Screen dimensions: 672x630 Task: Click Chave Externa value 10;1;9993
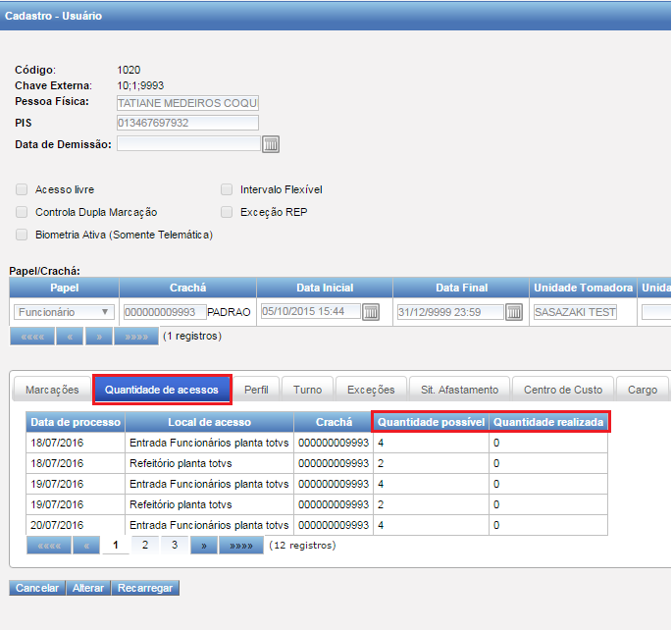pos(140,85)
